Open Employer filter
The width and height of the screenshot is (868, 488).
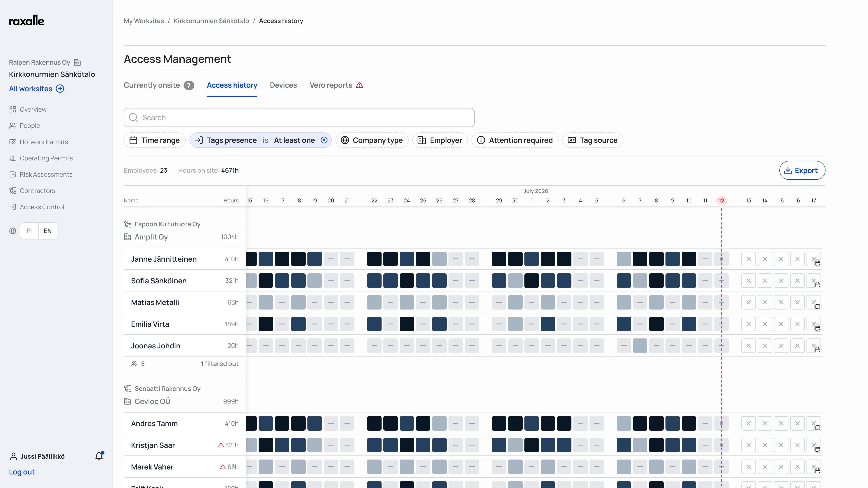tap(440, 140)
